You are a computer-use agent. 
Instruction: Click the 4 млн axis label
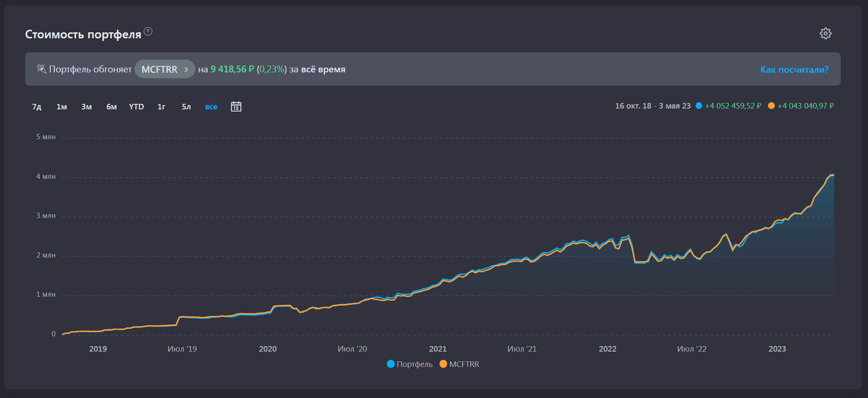tap(46, 176)
